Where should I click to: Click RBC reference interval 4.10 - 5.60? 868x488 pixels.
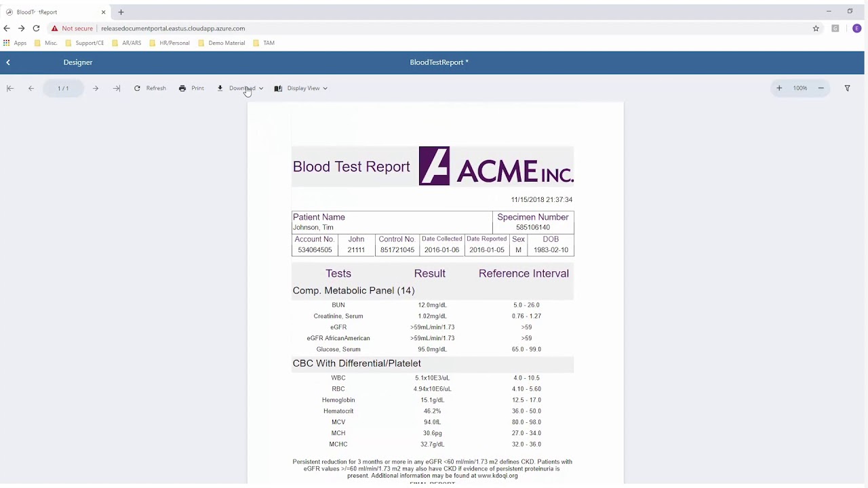526,389
